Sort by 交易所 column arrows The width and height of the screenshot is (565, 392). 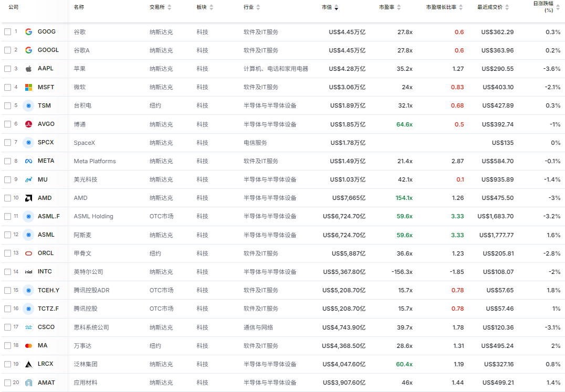[170, 7]
